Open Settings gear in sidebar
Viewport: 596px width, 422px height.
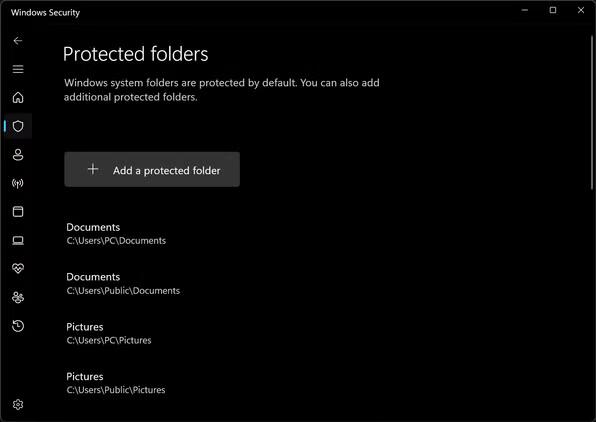[x=18, y=405]
